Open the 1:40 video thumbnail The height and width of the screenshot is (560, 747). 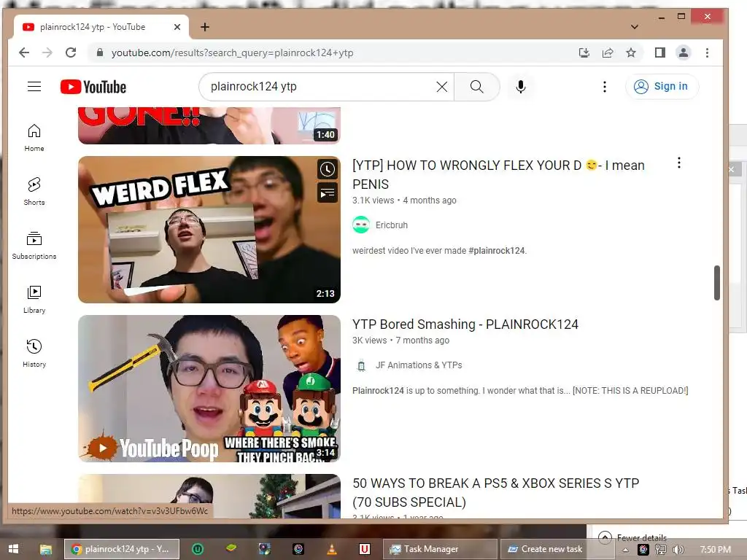click(x=209, y=125)
